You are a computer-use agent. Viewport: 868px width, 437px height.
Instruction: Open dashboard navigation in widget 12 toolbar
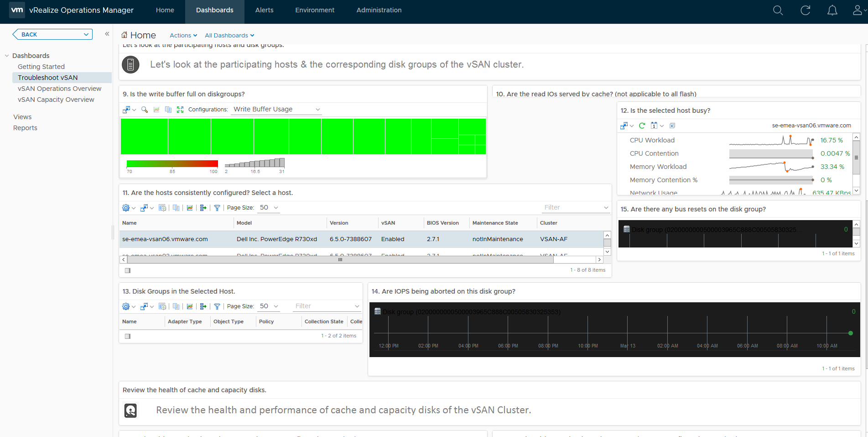(x=627, y=126)
